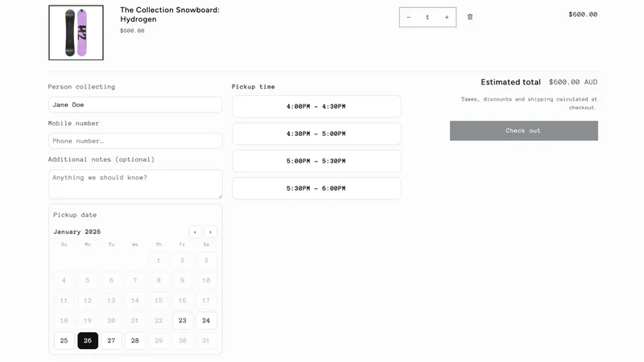Click the $600.00 line total beside the trash icon
Screen dimensions: 644x362
point(583,14)
